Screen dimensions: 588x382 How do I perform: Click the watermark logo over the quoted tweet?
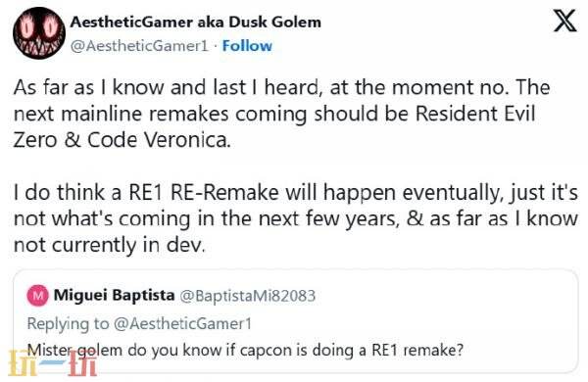[53, 362]
